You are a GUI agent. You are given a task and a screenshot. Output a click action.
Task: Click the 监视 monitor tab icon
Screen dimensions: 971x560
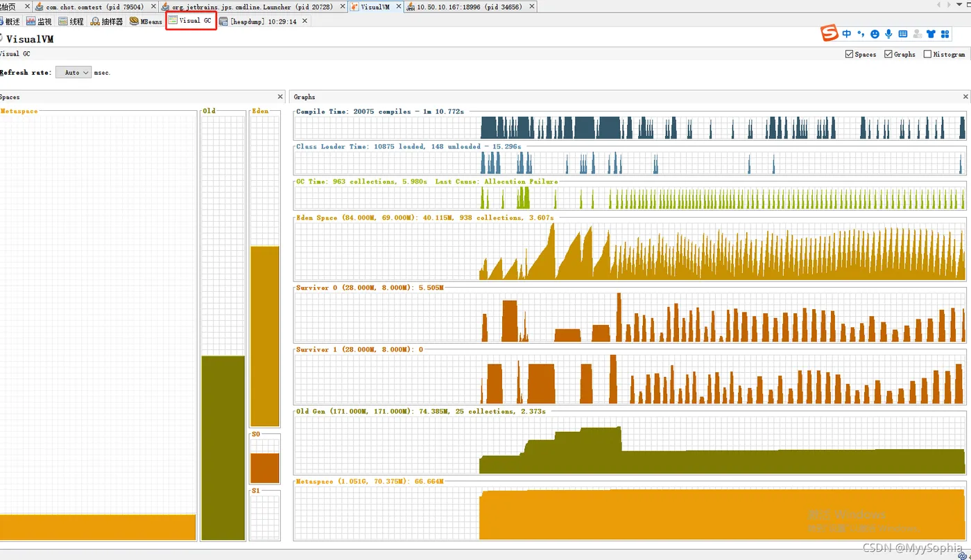(31, 21)
